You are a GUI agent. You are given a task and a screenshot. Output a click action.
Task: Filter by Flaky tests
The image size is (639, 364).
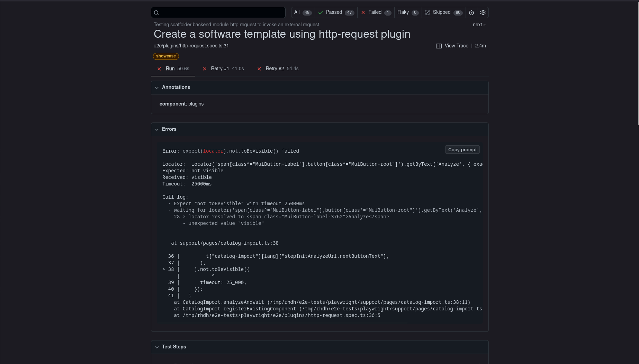tap(407, 12)
